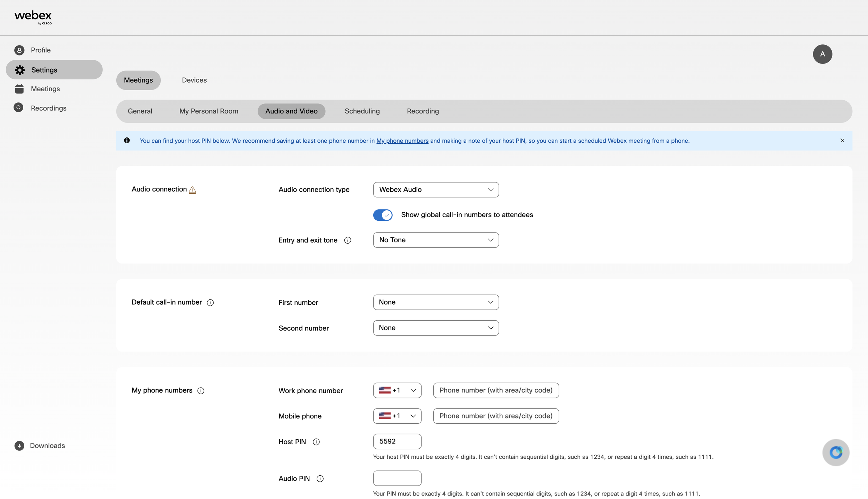The width and height of the screenshot is (868, 499).
Task: Expand the First number dropdown
Action: tap(436, 302)
